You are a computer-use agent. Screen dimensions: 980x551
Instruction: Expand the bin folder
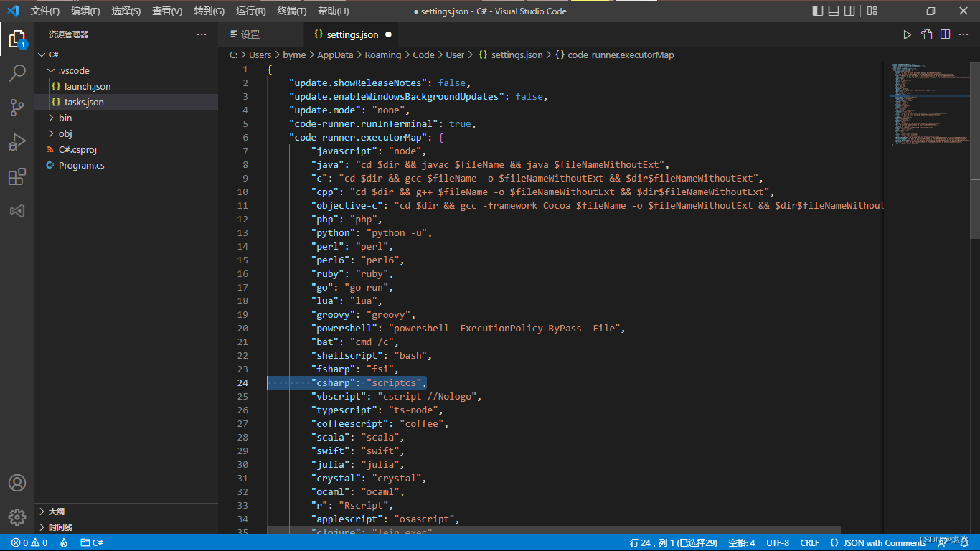126,118
